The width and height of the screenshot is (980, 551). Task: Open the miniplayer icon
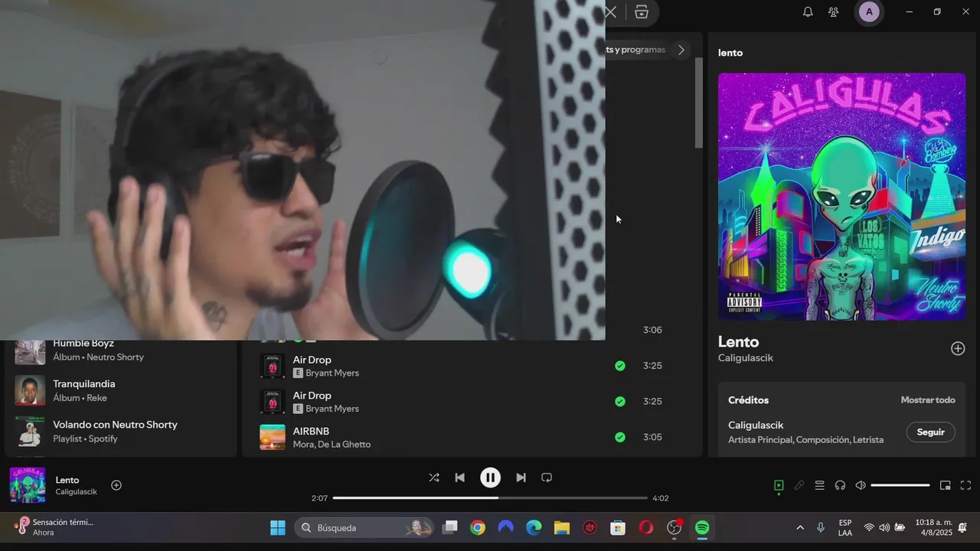pyautogui.click(x=946, y=485)
